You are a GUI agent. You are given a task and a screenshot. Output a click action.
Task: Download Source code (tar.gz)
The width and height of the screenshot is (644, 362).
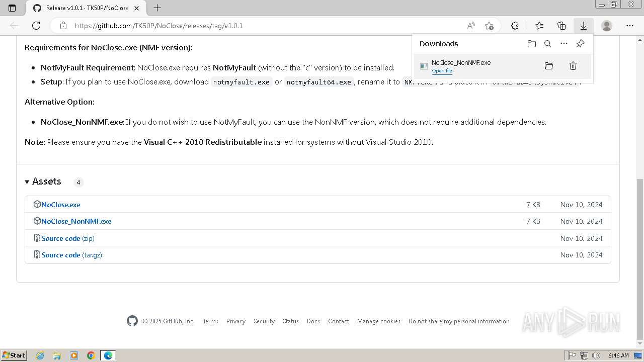[x=71, y=255]
